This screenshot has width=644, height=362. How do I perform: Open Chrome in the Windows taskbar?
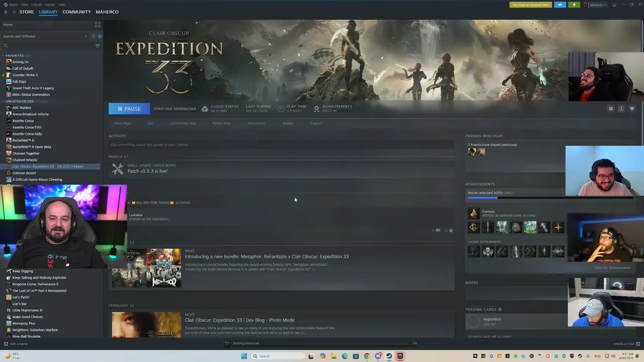click(367, 356)
